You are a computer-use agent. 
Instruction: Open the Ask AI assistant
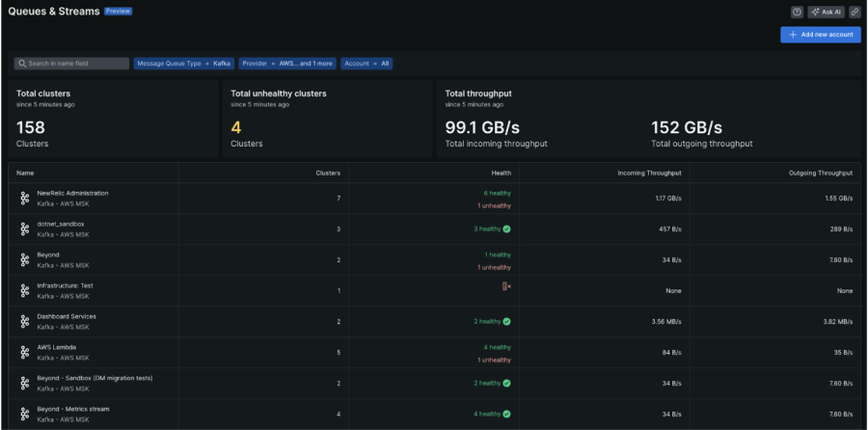pos(826,12)
